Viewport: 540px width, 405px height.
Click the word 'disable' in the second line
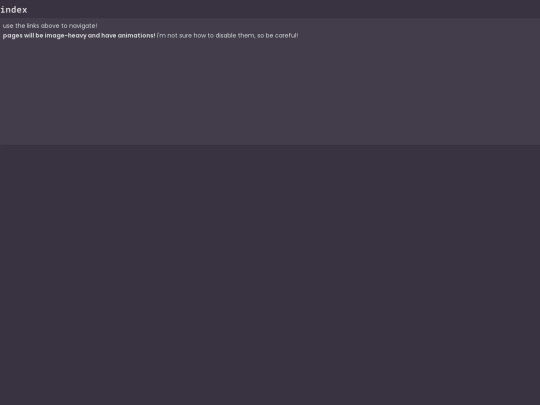(x=226, y=35)
